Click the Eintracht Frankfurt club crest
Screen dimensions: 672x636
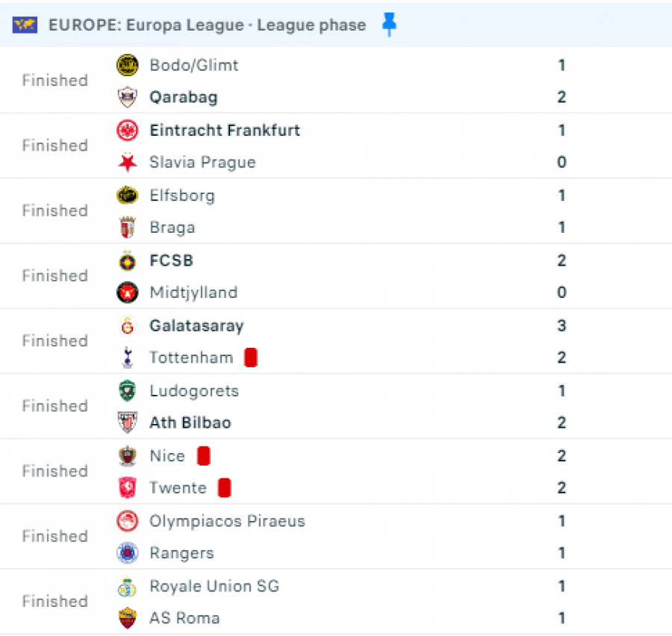(128, 131)
